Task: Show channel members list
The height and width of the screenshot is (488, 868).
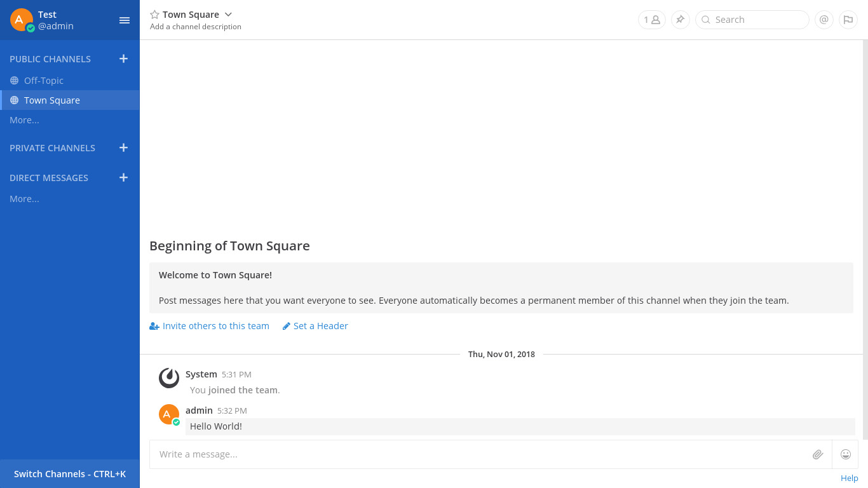Action: [x=651, y=20]
